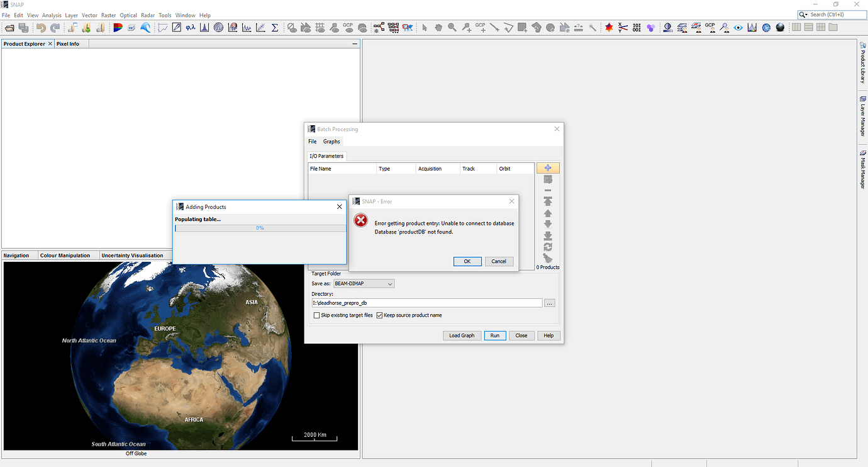Remove selected product with the minus icon

[x=548, y=190]
